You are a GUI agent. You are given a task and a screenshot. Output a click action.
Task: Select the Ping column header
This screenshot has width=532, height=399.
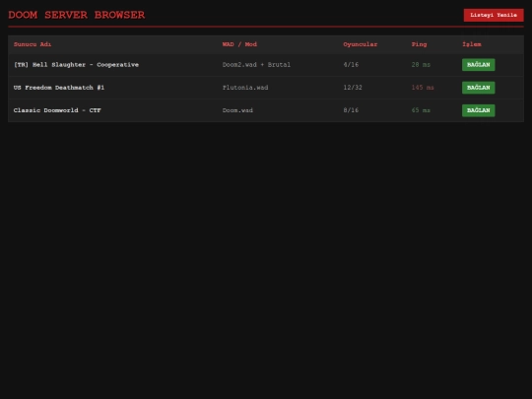(x=419, y=44)
